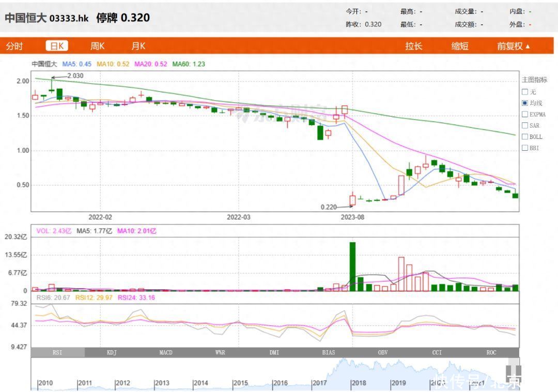Switch to the 分时 intraday tab
This screenshot has height=392, width=558.
tap(14, 46)
